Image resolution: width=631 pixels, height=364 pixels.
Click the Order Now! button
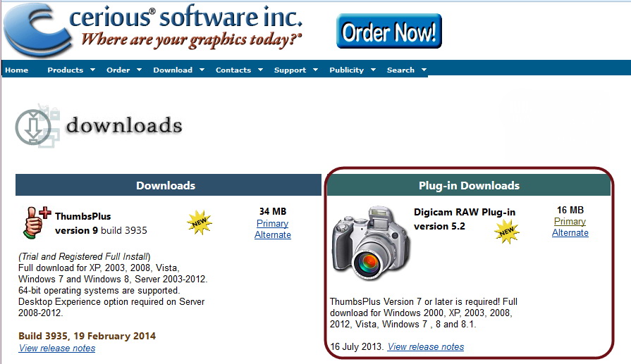point(389,32)
